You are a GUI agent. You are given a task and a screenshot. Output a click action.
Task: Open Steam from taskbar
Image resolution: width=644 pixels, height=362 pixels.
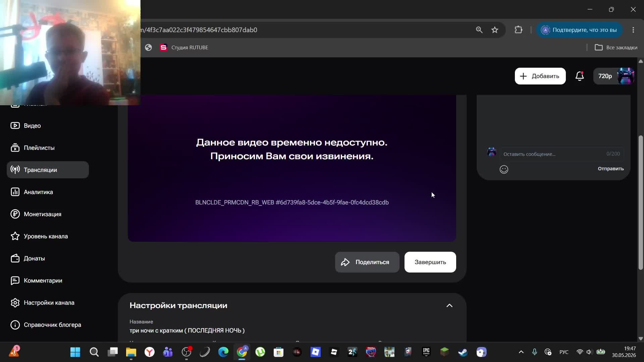pyautogui.click(x=463, y=352)
